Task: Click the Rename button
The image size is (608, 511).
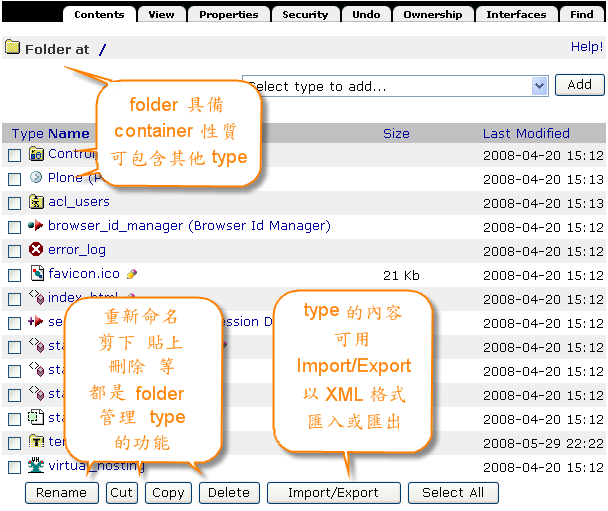Action: [62, 493]
